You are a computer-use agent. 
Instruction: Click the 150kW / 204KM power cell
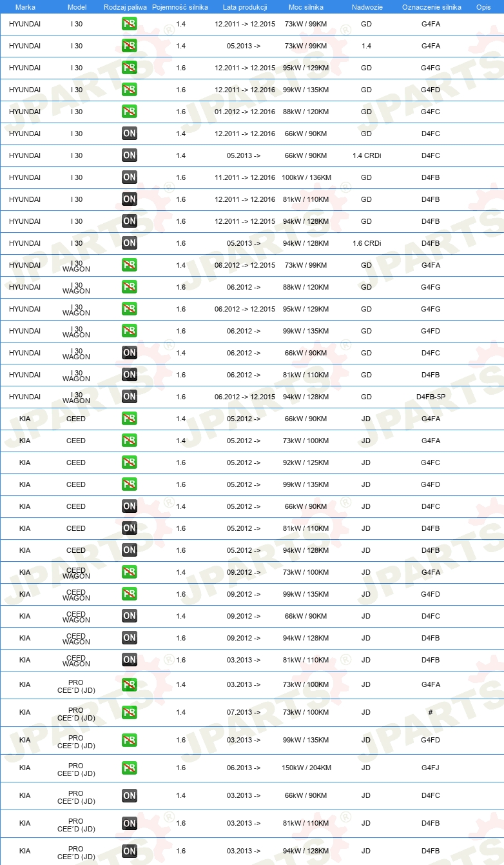point(306,768)
